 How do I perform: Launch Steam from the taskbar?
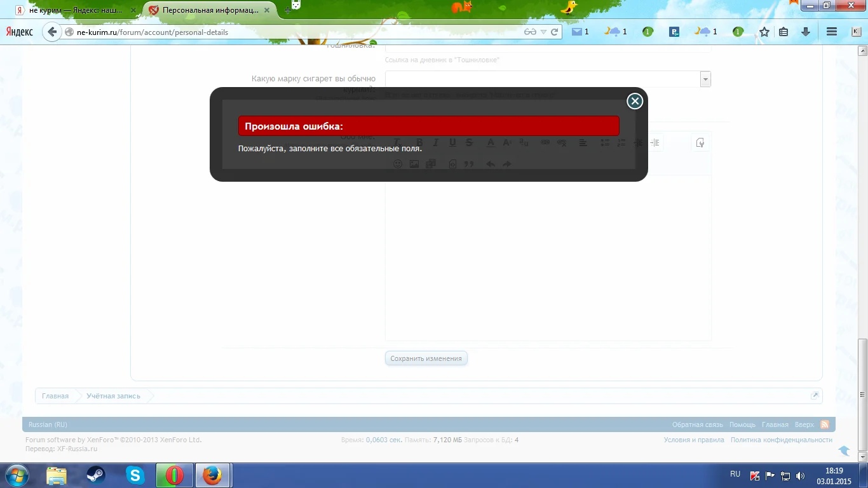(x=96, y=475)
